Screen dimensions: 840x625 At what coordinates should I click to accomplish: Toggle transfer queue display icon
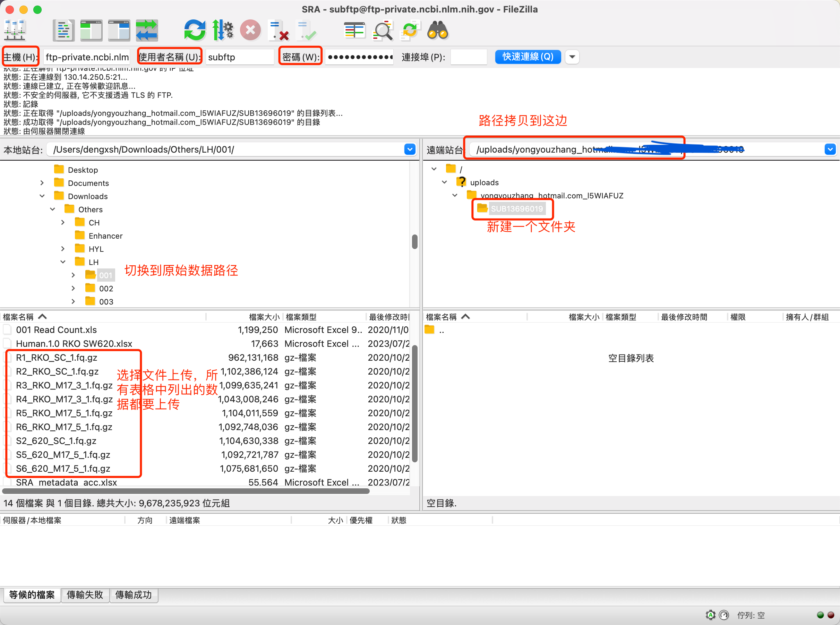tap(147, 30)
